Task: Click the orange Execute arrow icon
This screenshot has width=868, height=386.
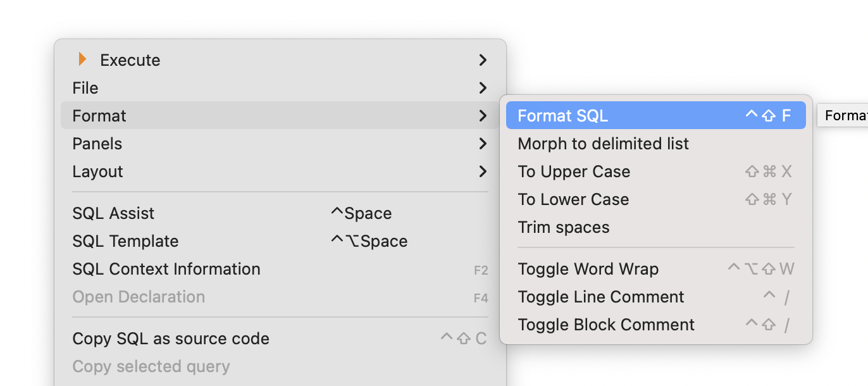Action: tap(82, 59)
